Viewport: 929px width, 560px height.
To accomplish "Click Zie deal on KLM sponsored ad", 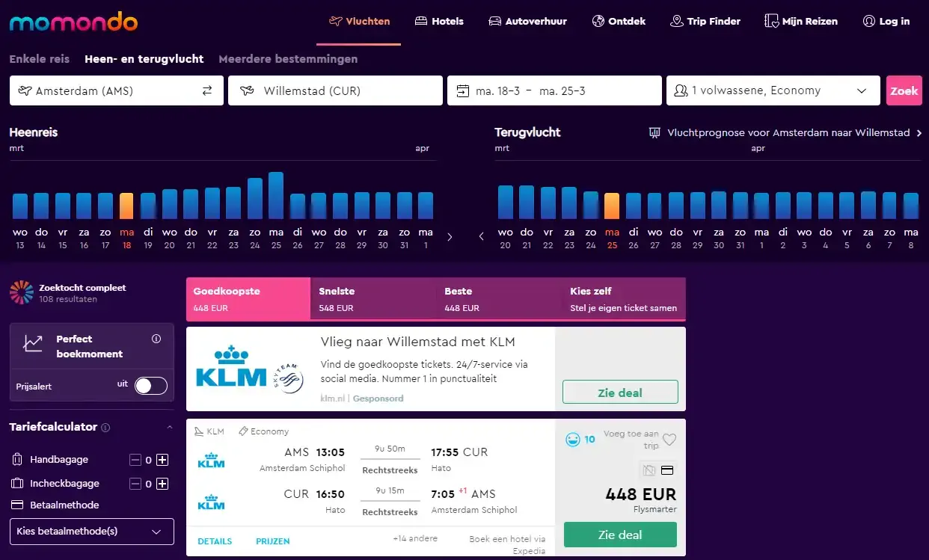I will click(x=620, y=393).
